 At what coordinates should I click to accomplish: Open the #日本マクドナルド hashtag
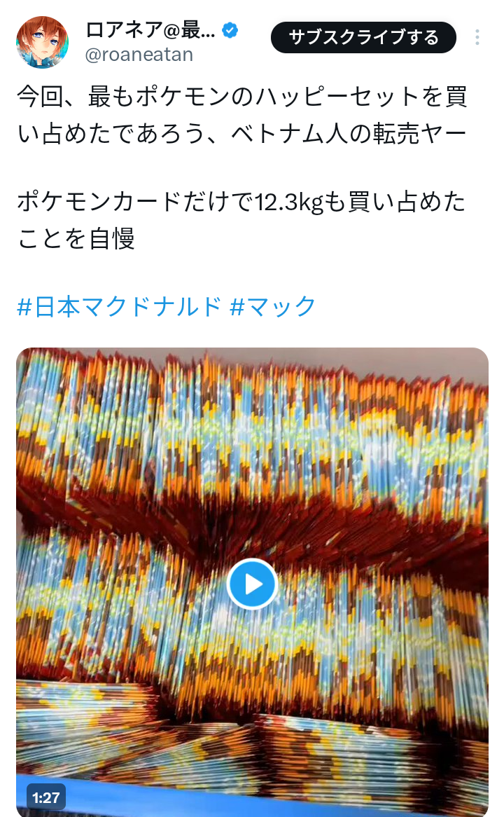[119, 306]
